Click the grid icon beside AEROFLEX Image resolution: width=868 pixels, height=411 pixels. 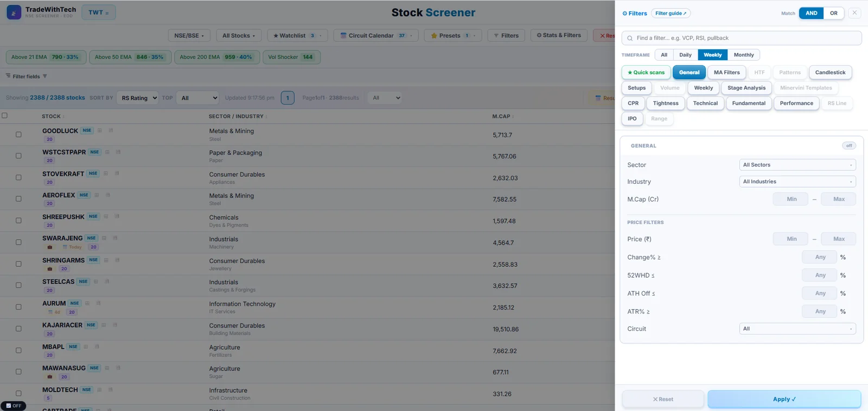[x=97, y=195]
